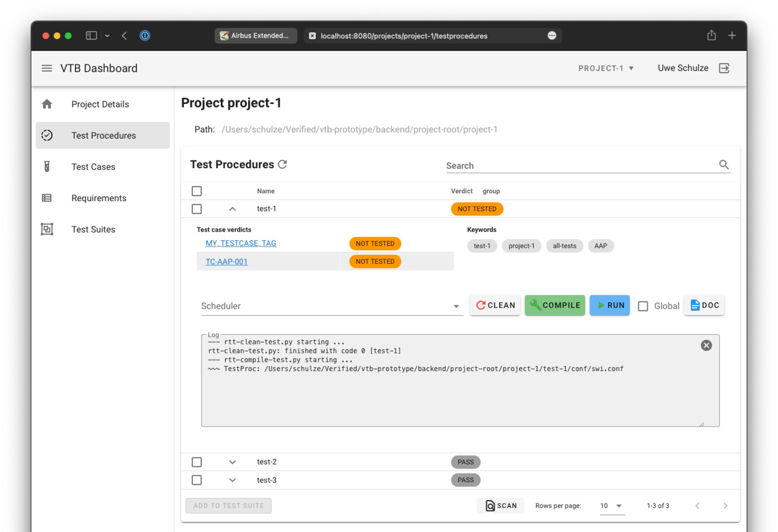Click the Requirements list icon
This screenshot has width=778, height=532.
(47, 198)
